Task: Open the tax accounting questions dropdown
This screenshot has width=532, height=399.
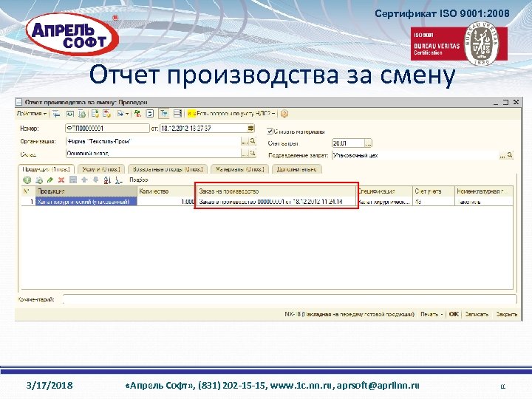Action: (x=231, y=114)
